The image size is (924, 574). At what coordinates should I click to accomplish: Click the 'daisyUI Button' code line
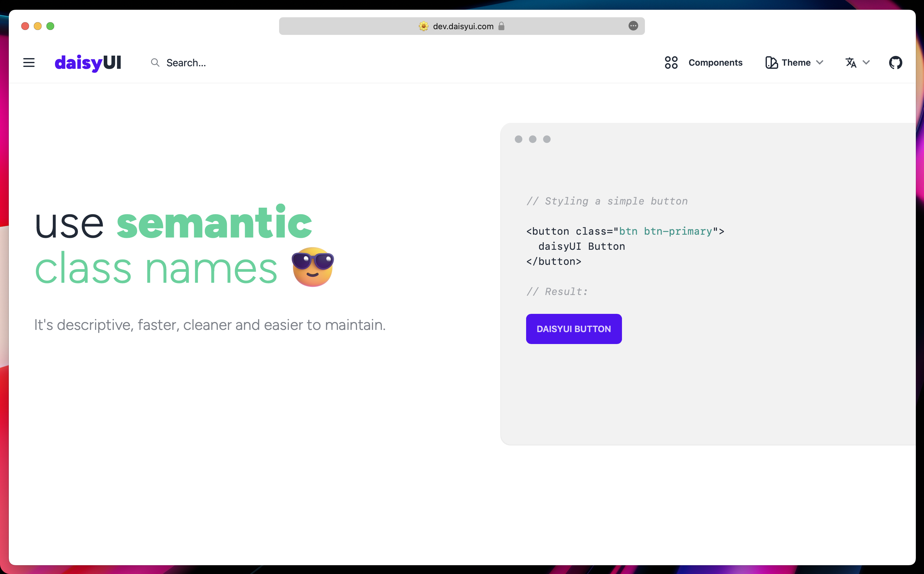581,246
